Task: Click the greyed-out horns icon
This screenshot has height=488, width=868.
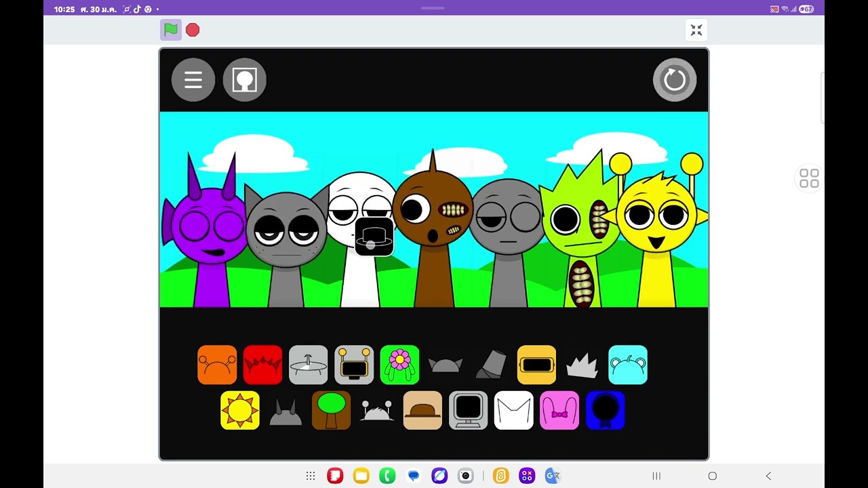Action: 285,411
